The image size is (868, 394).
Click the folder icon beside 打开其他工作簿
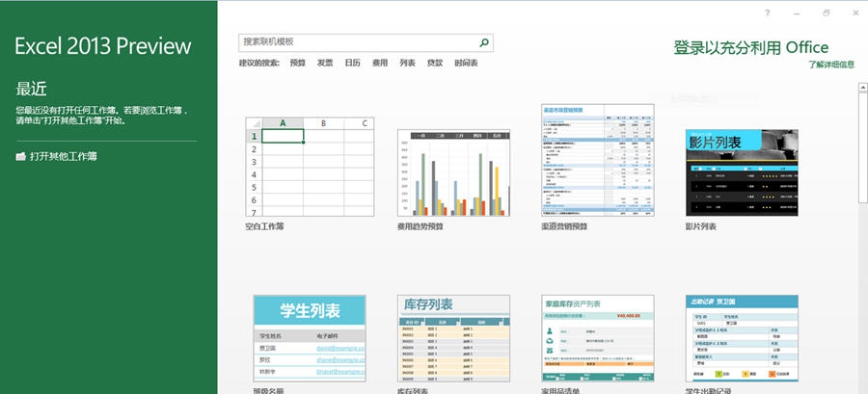click(21, 156)
